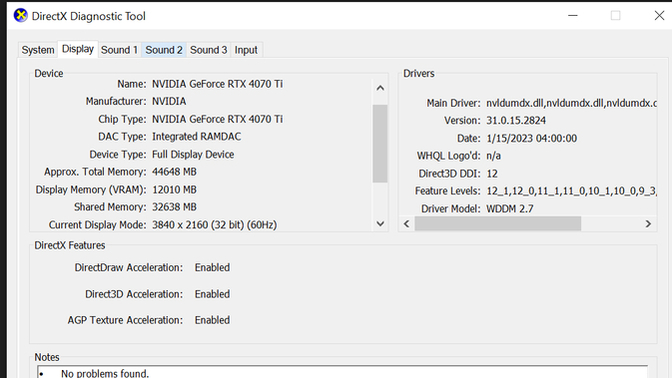Switch to the Sound 1 tab
Viewport: 672px width, 378px height.
coord(119,50)
